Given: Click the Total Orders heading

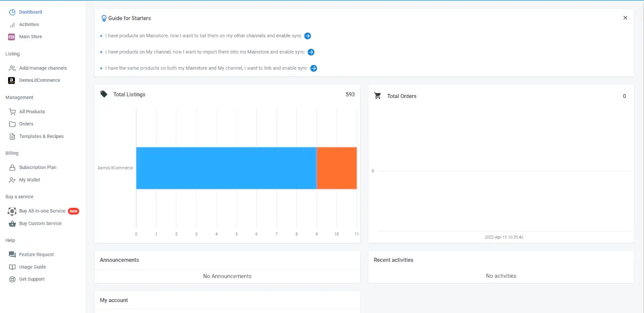Looking at the screenshot, I should point(402,96).
